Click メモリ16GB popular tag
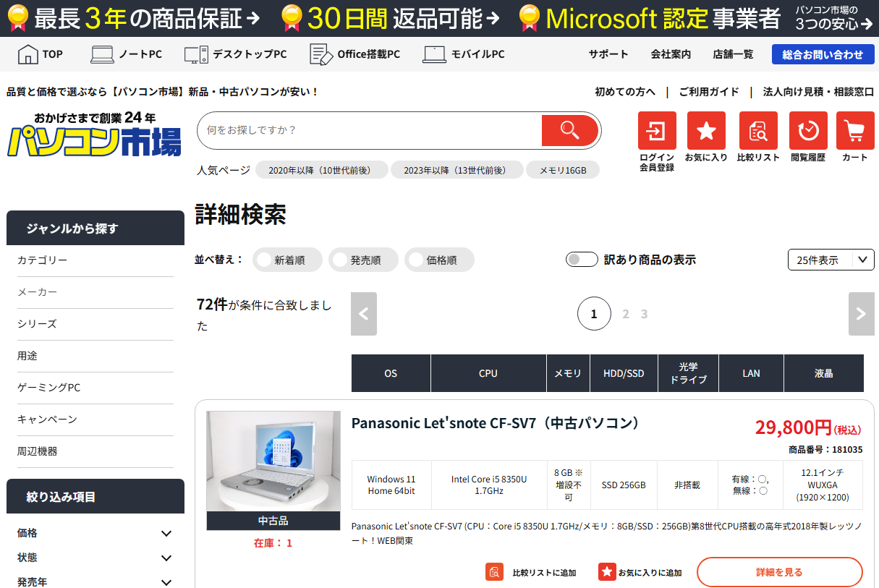Screen dimensions: 879x588 562,170
